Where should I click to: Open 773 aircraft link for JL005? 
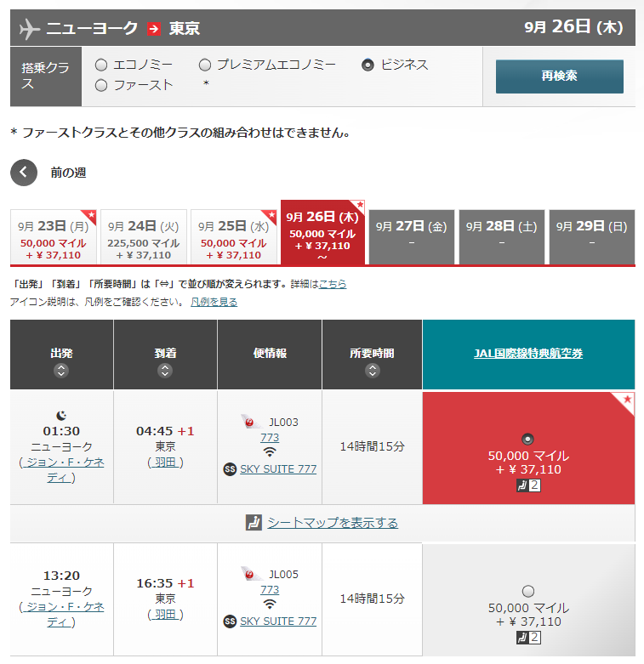[270, 589]
